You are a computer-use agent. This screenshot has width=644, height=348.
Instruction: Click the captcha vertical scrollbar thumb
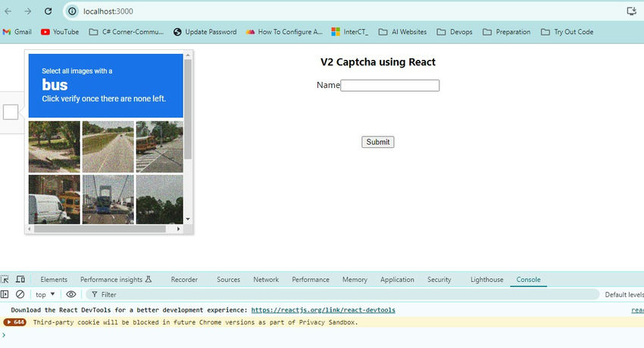point(188,109)
